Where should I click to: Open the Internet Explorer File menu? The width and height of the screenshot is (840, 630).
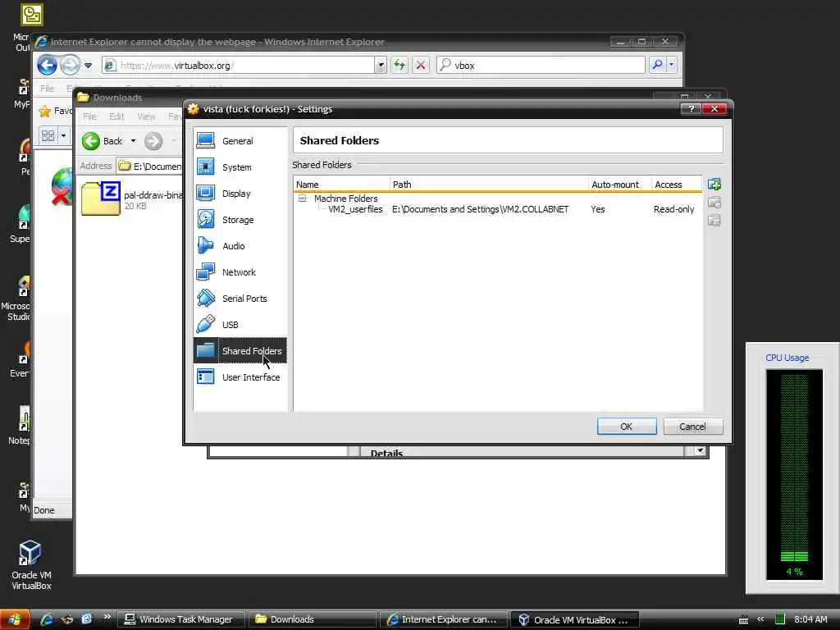(47, 89)
